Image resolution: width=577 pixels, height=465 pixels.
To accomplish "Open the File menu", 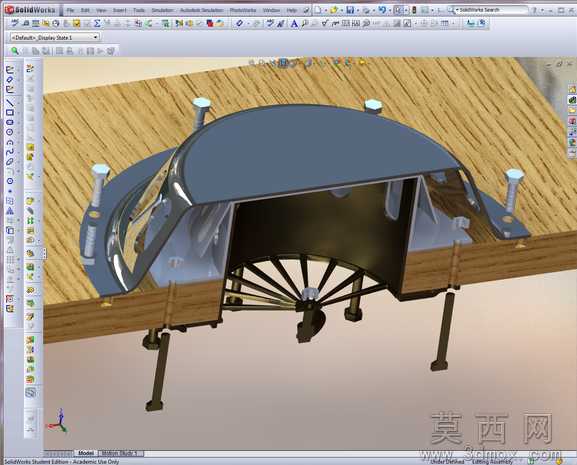I will coord(70,10).
